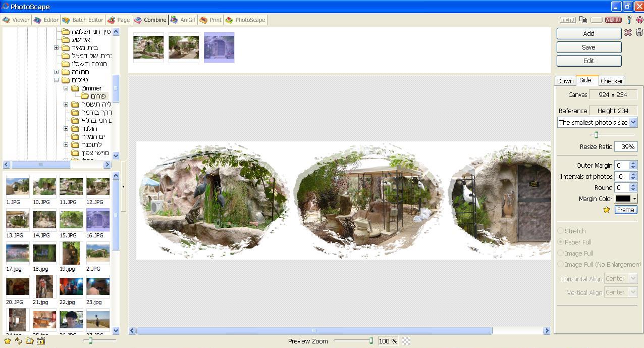Click the Resize Ratio slider handle
Viewport: 644px width, 348px height.
tap(596, 135)
